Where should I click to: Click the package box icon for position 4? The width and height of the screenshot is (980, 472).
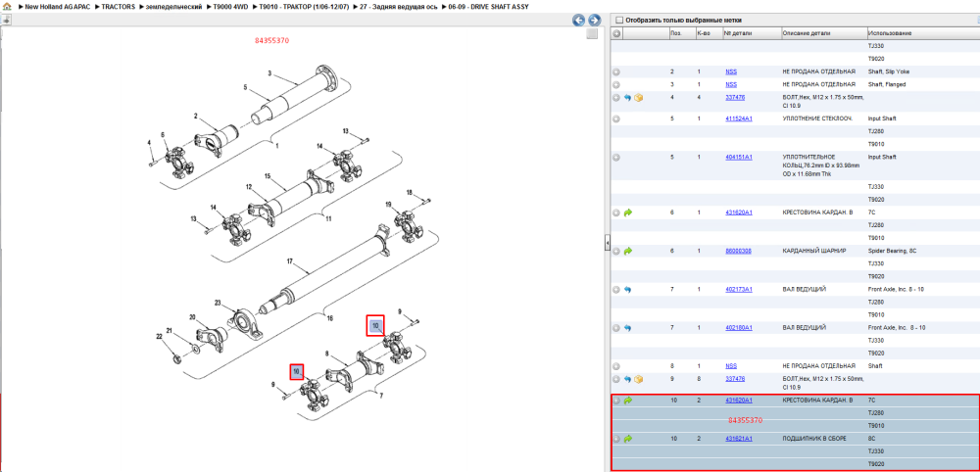[x=638, y=98]
